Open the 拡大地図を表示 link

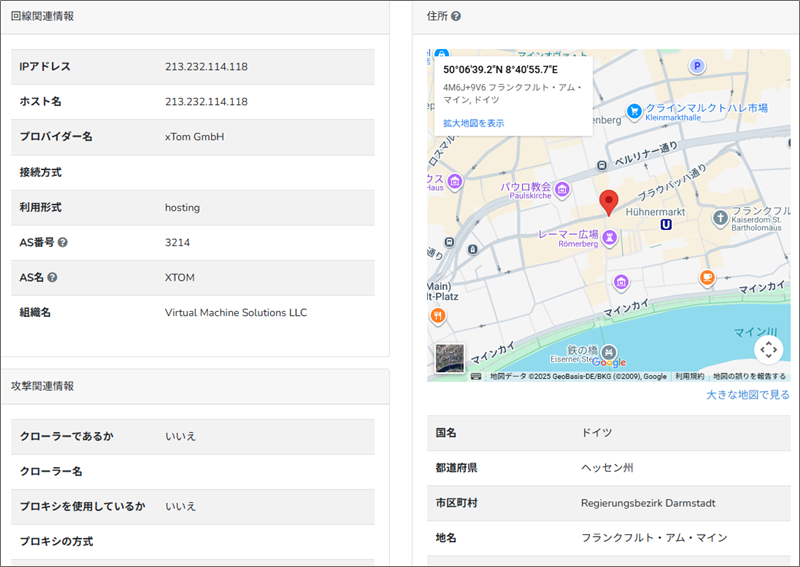(473, 123)
